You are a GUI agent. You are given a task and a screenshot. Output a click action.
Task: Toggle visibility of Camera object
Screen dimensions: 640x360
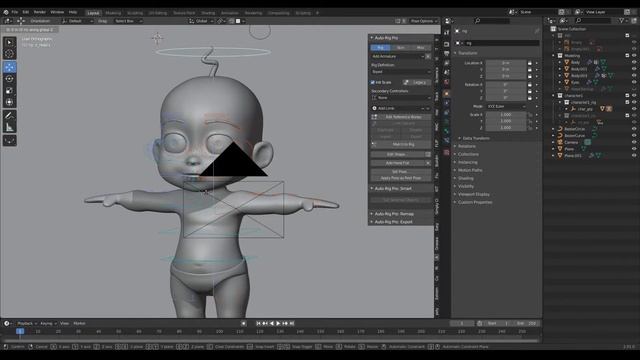(634, 142)
